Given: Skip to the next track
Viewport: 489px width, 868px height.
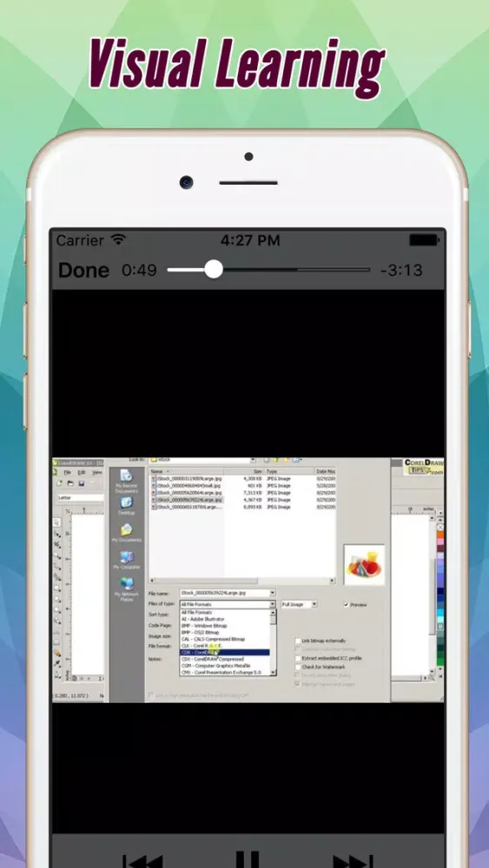Looking at the screenshot, I should [x=353, y=861].
